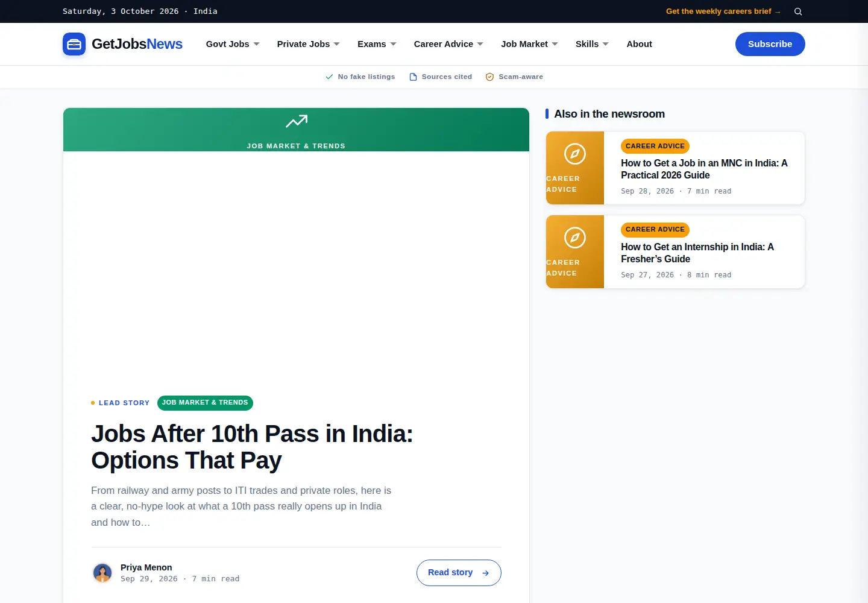Screen dimensions: 868x603
Task: Click the checkmark icon beside No fake listings
Action: [329, 77]
